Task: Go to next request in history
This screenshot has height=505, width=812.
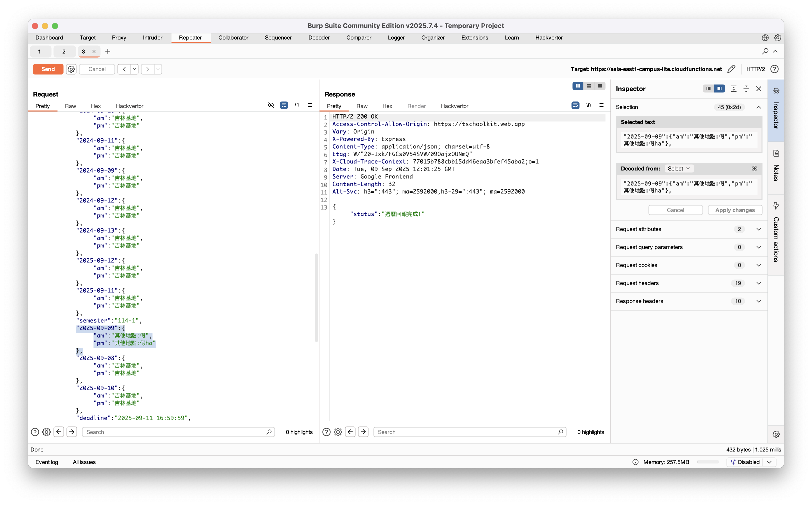Action: pos(147,69)
